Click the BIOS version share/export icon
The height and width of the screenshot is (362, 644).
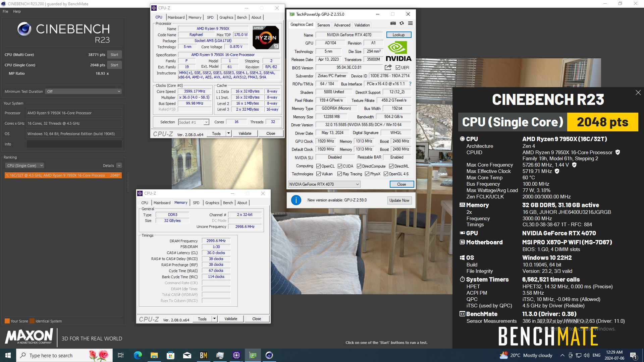pos(388,67)
